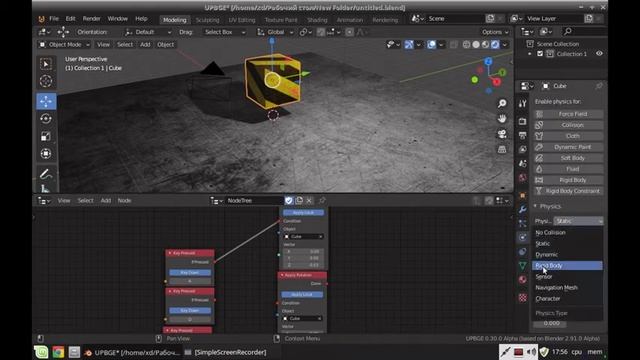The width and height of the screenshot is (640, 360).
Task: Switch to solid viewport shading
Action: tap(476, 44)
